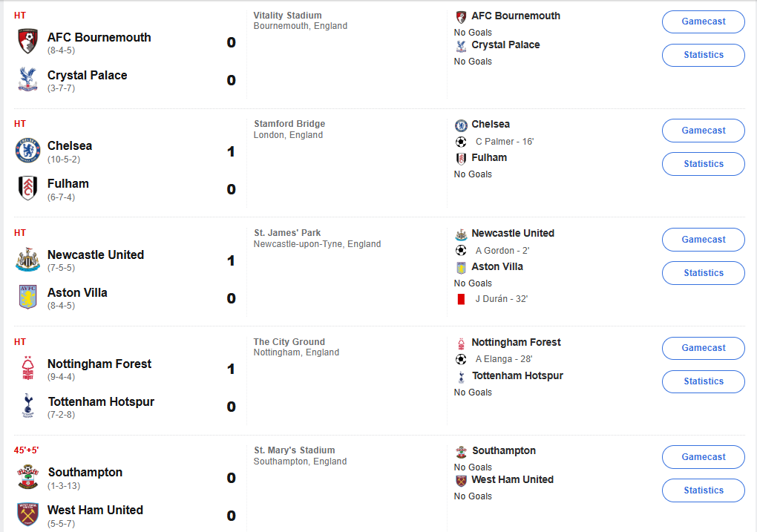Click J Durán's red card icon

(x=461, y=299)
